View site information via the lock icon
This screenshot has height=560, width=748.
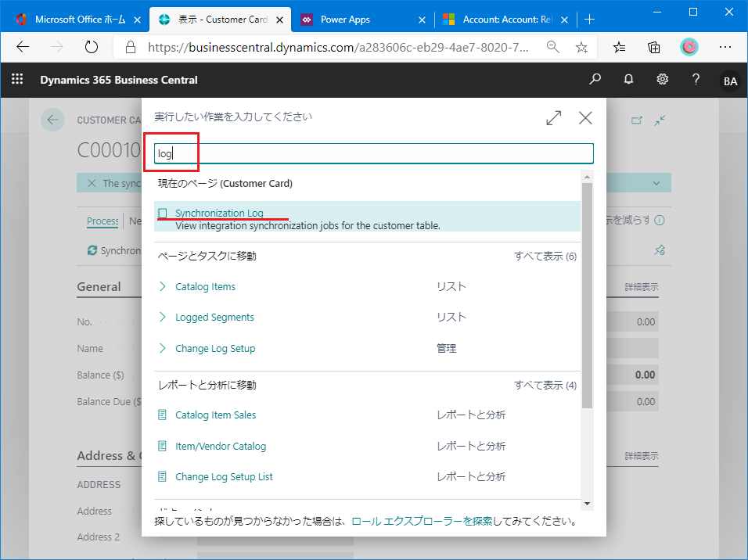(x=130, y=47)
